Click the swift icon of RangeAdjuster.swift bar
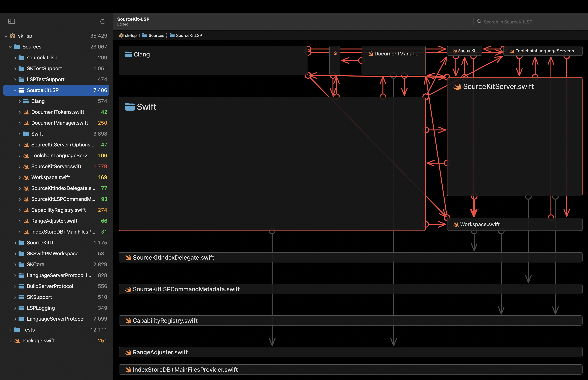The width and height of the screenshot is (588, 380). [128, 352]
